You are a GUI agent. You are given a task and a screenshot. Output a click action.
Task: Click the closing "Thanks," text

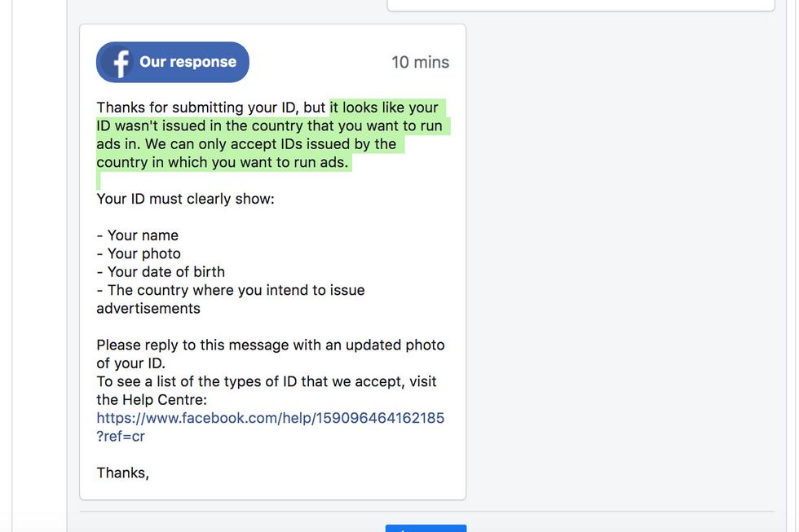pos(122,473)
